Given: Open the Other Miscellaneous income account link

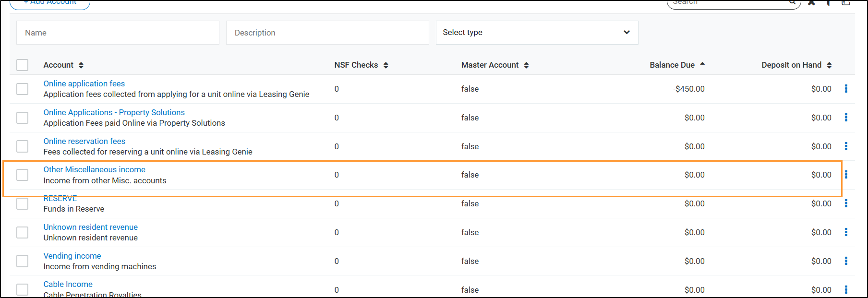Looking at the screenshot, I should coord(94,169).
